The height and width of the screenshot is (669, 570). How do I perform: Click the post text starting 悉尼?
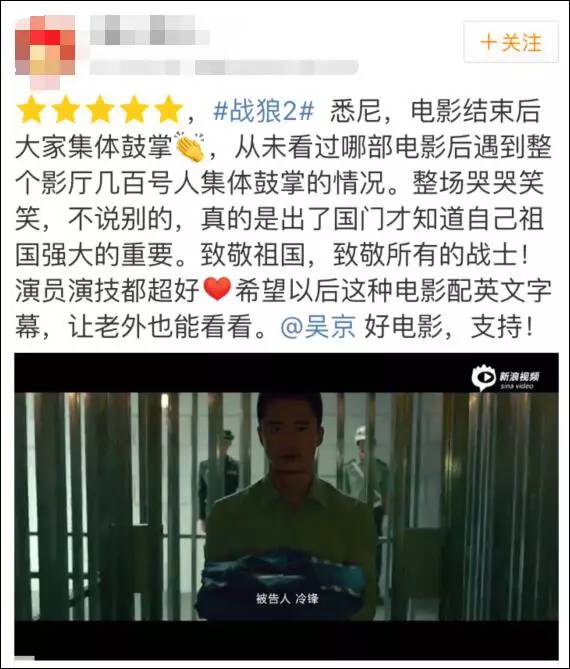283,218
